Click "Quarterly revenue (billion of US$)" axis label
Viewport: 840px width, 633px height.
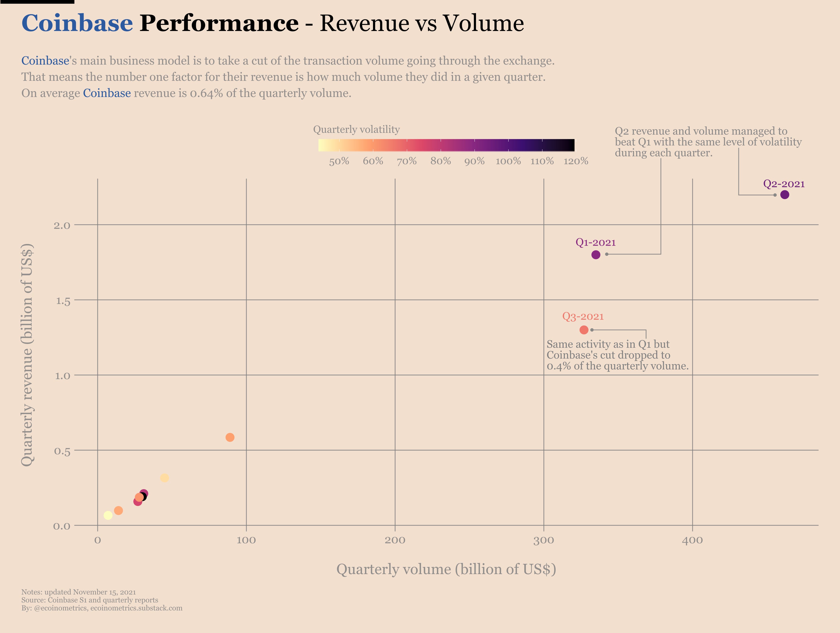[x=27, y=355]
